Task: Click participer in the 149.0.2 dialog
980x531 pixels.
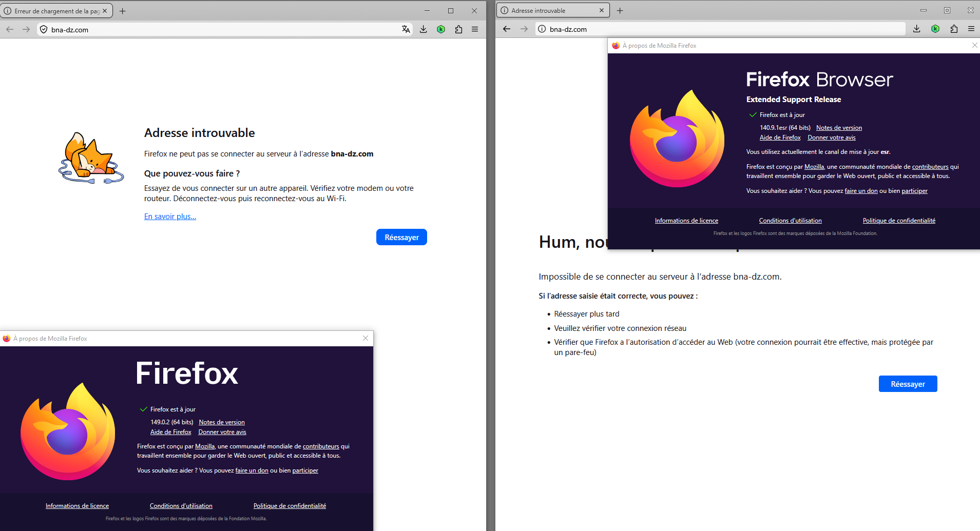Action: (305, 470)
